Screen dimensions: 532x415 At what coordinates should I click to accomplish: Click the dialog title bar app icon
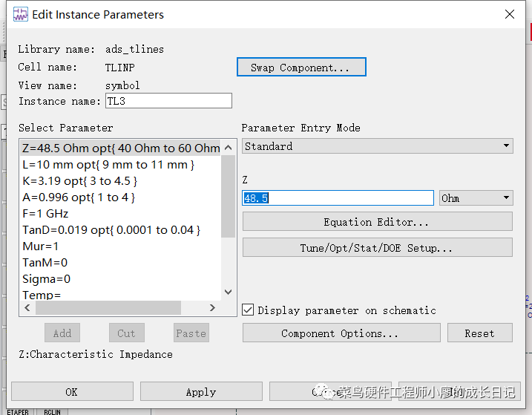coord(20,14)
